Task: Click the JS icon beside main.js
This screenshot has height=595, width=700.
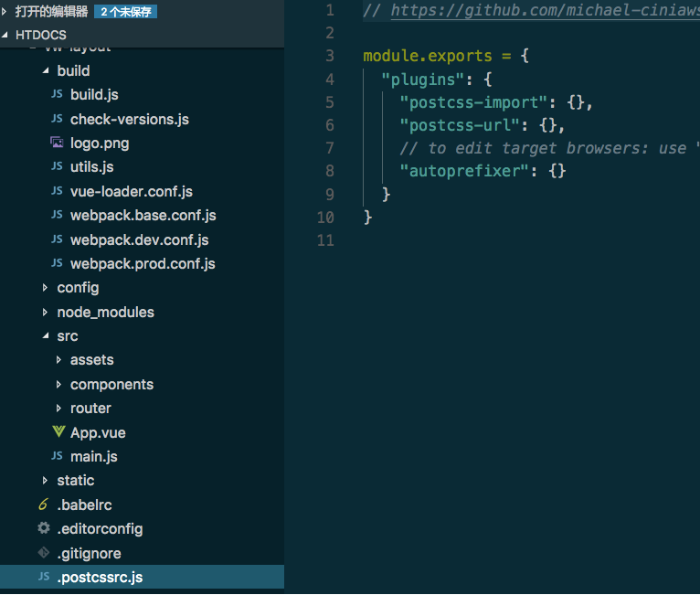Action: click(x=57, y=455)
